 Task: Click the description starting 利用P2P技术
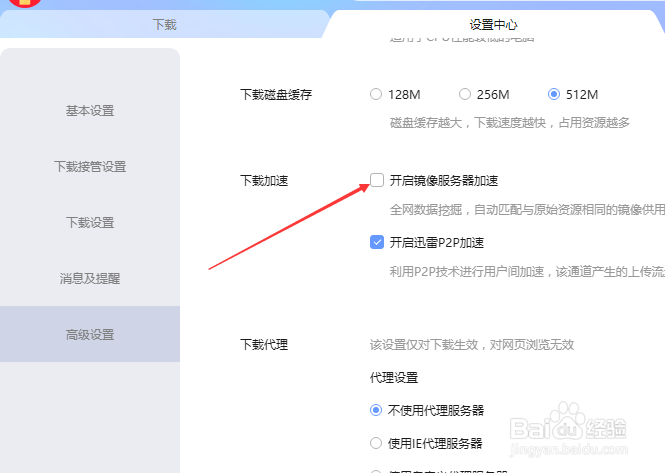click(527, 271)
